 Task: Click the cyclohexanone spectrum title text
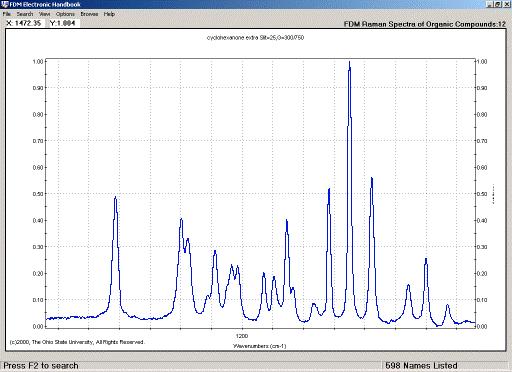pyautogui.click(x=255, y=38)
